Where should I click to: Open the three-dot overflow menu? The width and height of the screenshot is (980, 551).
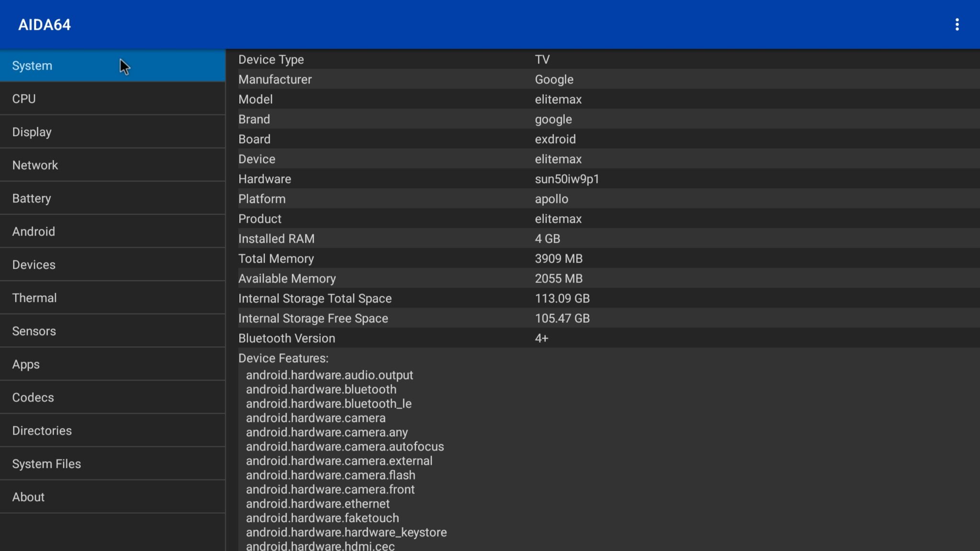(x=957, y=24)
